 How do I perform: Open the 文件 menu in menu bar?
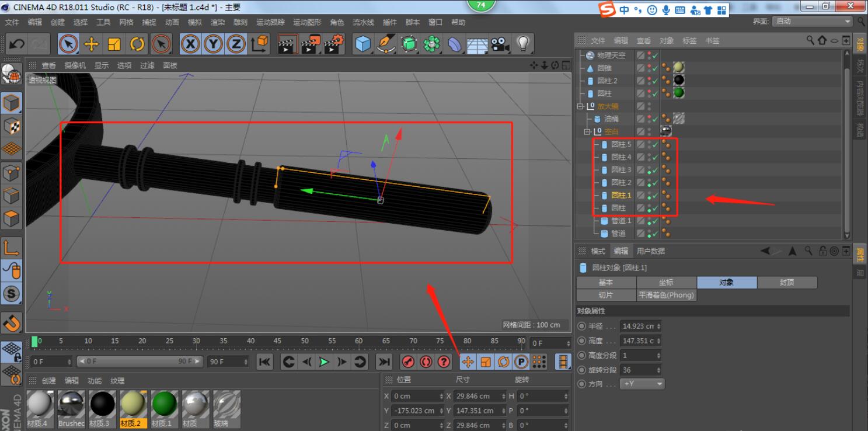tap(12, 22)
